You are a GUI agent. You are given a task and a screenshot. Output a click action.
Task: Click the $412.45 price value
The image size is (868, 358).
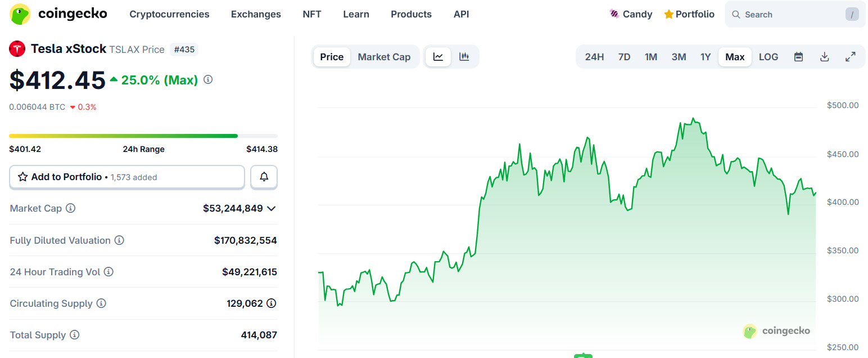(57, 80)
